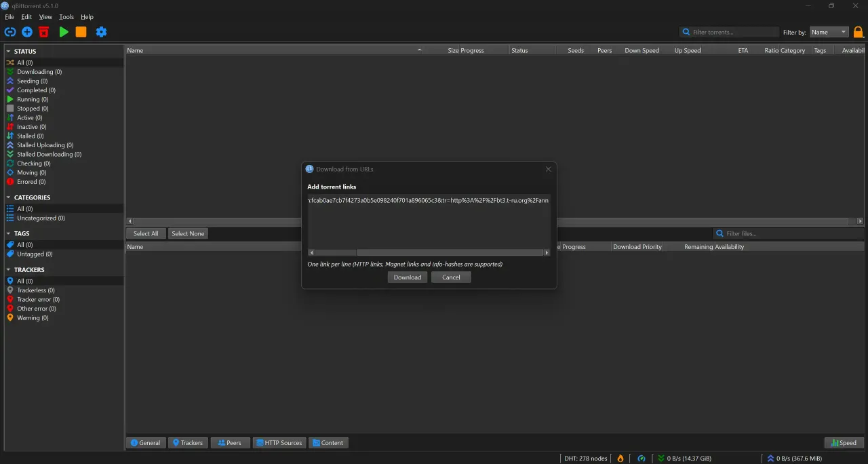Switch to the HTTP Sources tab
The width and height of the screenshot is (868, 464).
(279, 443)
